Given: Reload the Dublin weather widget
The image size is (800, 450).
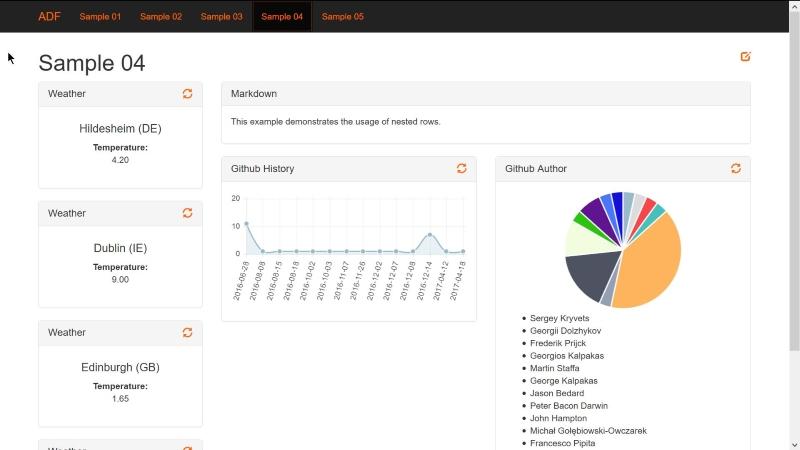Looking at the screenshot, I should 187,213.
